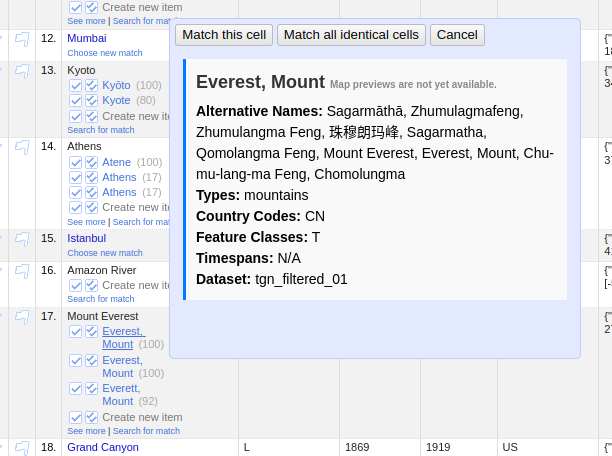Click single-check match icon beside Atene
Viewport: 612px width, 456px height.
[x=76, y=162]
